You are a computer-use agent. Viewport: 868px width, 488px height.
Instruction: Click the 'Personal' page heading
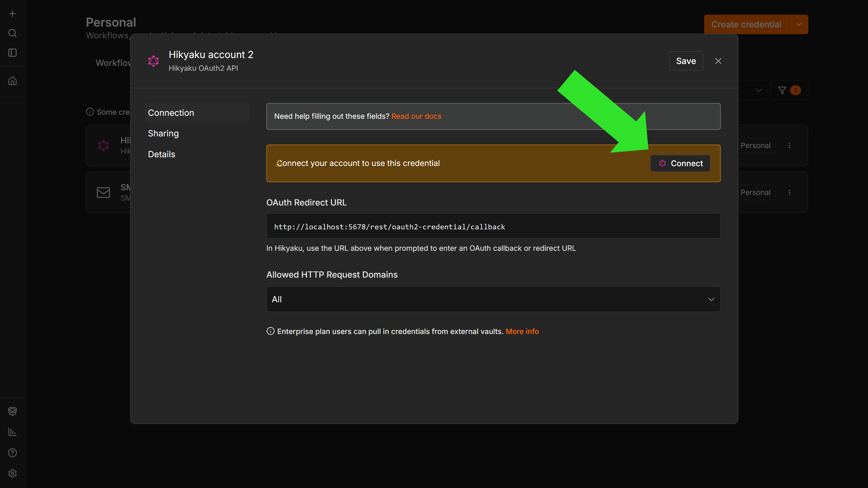coord(111,22)
